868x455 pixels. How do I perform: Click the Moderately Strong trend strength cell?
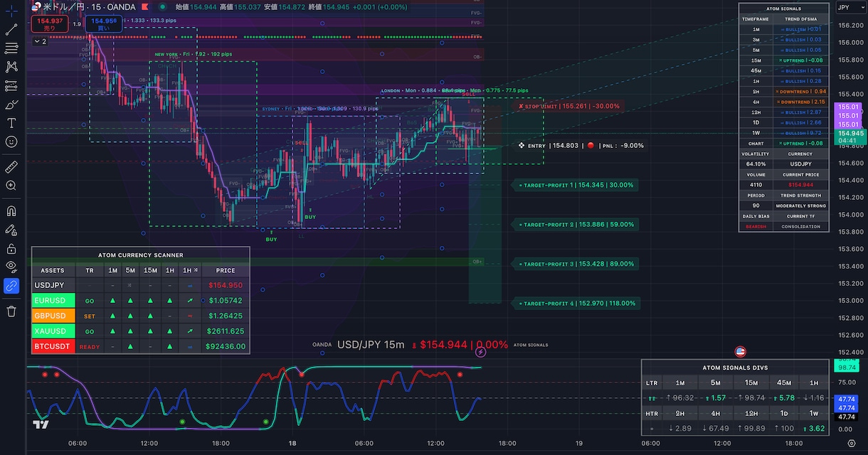tap(800, 205)
